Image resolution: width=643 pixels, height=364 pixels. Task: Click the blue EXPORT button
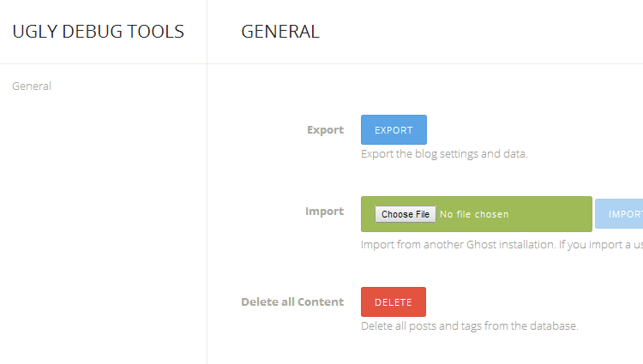(394, 130)
